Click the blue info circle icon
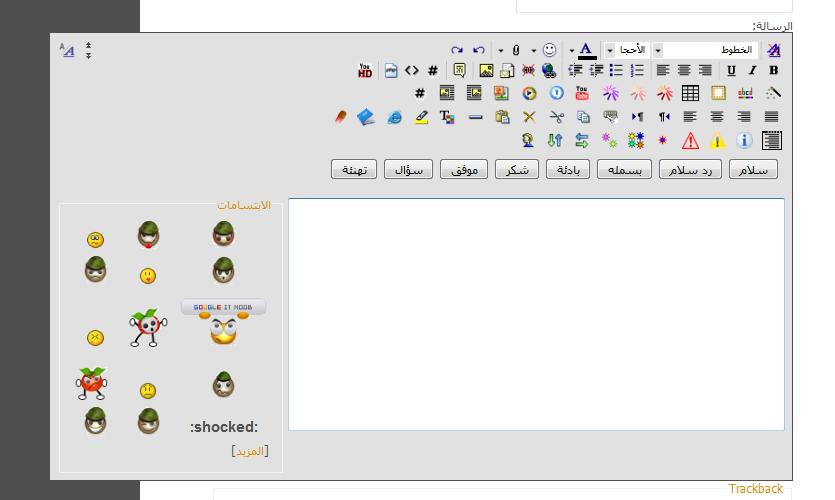Image resolution: width=835 pixels, height=500 pixels. (x=745, y=141)
